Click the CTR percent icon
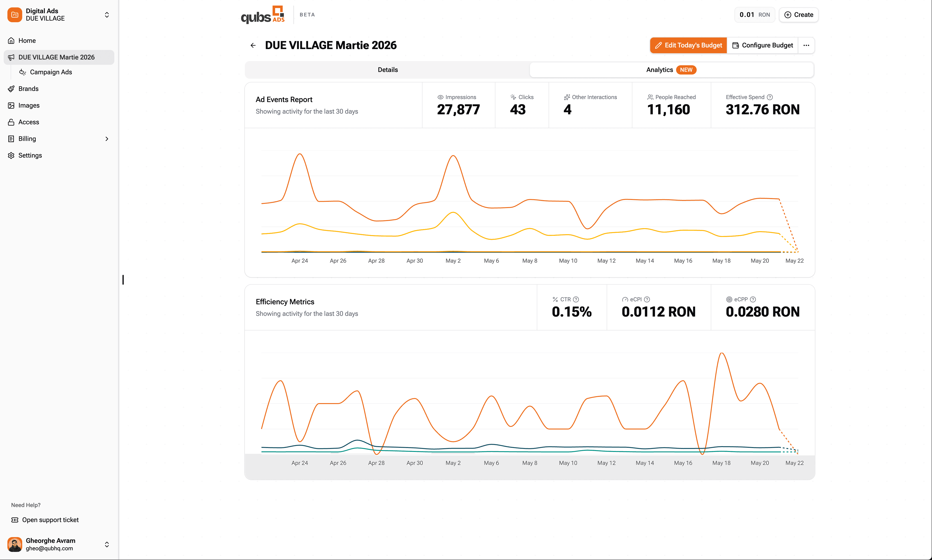932x560 pixels. click(555, 299)
